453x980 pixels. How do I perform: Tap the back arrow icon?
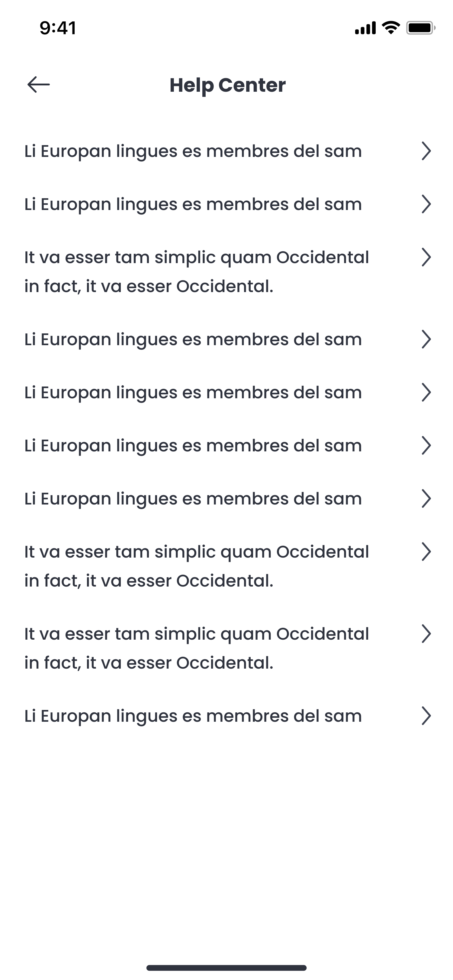(x=38, y=84)
